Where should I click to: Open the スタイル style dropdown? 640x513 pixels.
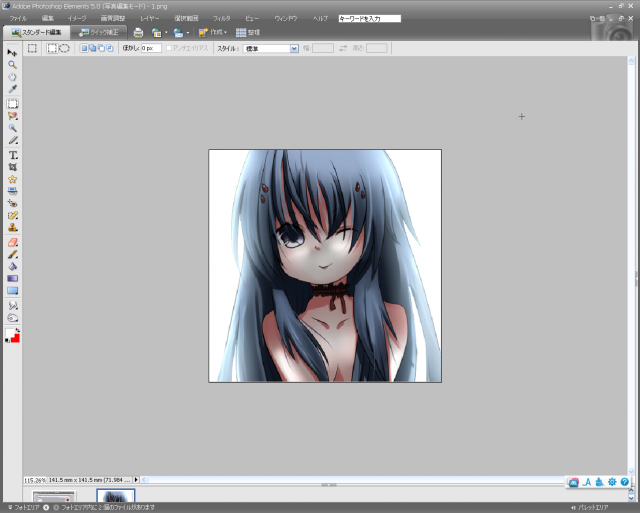(x=271, y=49)
